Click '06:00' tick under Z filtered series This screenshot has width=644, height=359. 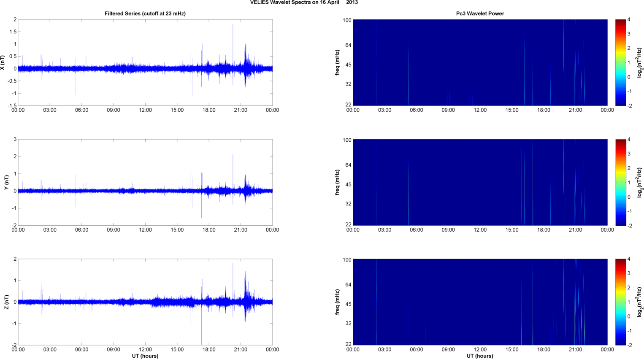81,349
